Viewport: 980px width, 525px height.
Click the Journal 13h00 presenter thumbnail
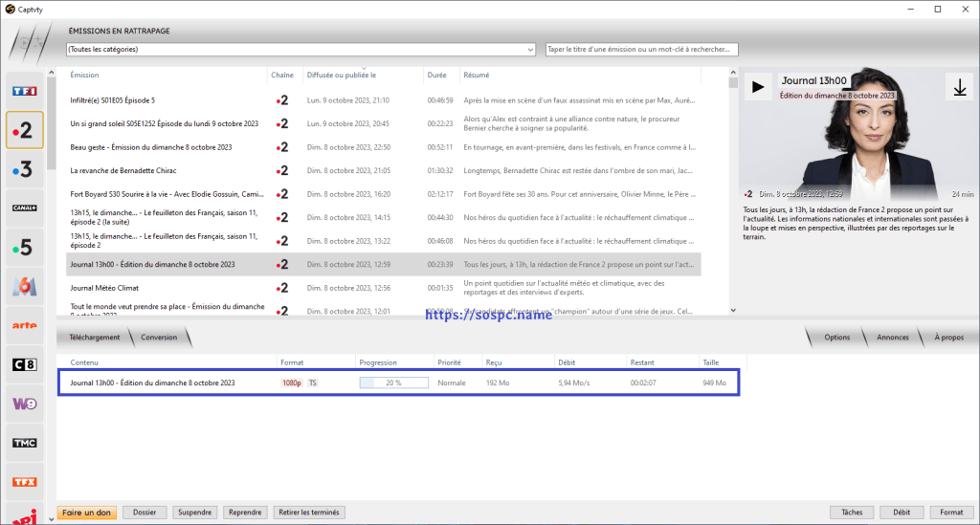[857, 133]
